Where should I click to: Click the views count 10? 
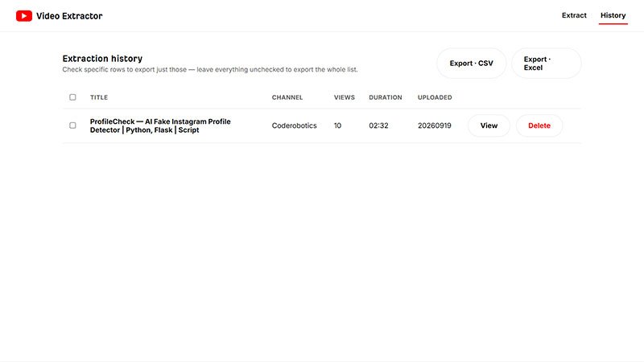click(x=337, y=125)
